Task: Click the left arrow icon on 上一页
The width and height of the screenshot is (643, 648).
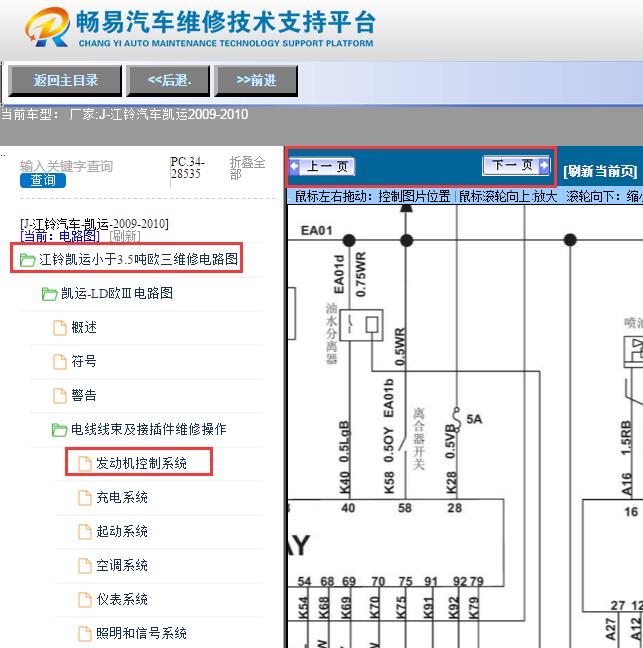Action: (294, 167)
